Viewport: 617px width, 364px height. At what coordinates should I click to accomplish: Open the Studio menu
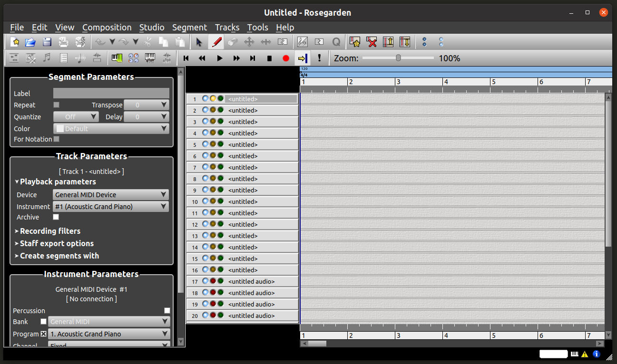(x=152, y=28)
